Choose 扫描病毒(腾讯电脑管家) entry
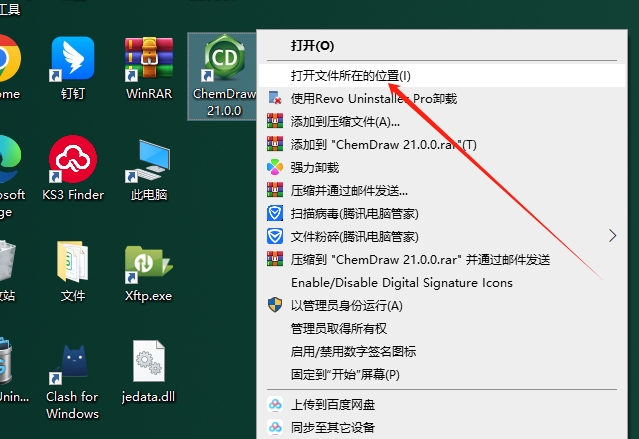 442,214
